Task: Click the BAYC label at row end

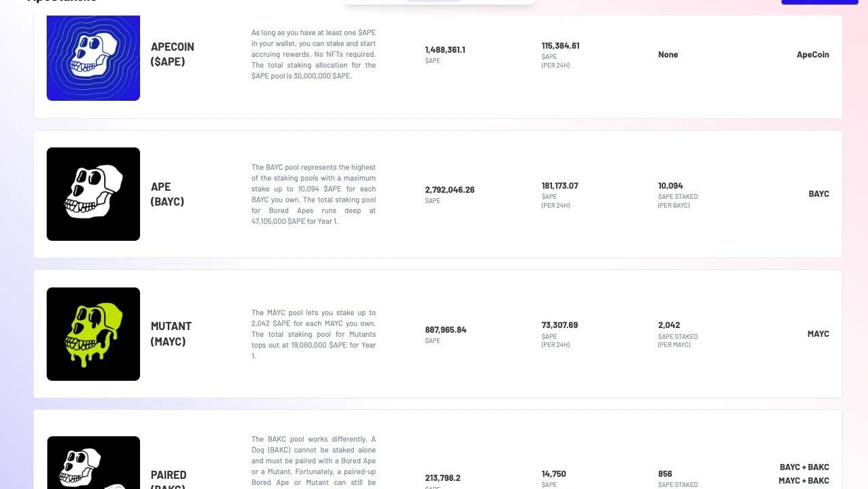Action: point(819,194)
